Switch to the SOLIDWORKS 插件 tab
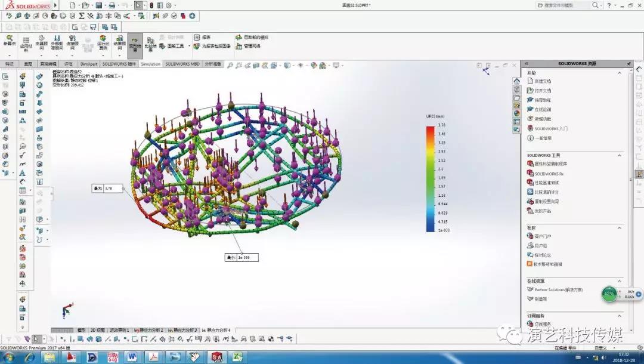Image resolution: width=644 pixels, height=364 pixels. pos(119,64)
